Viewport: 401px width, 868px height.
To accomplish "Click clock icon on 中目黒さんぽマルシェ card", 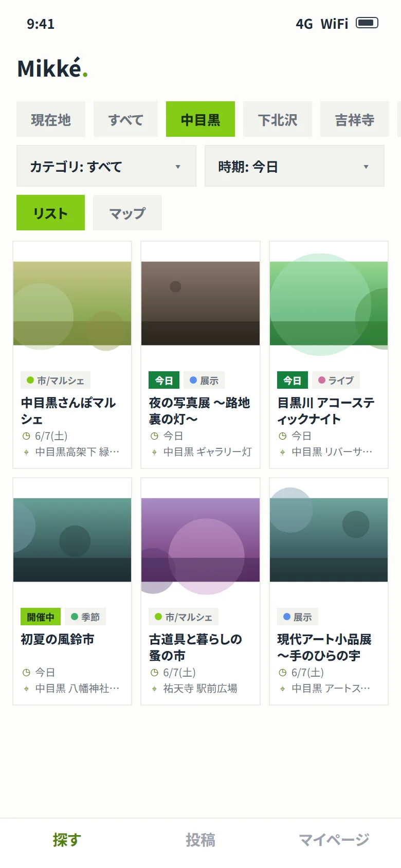I will point(26,436).
